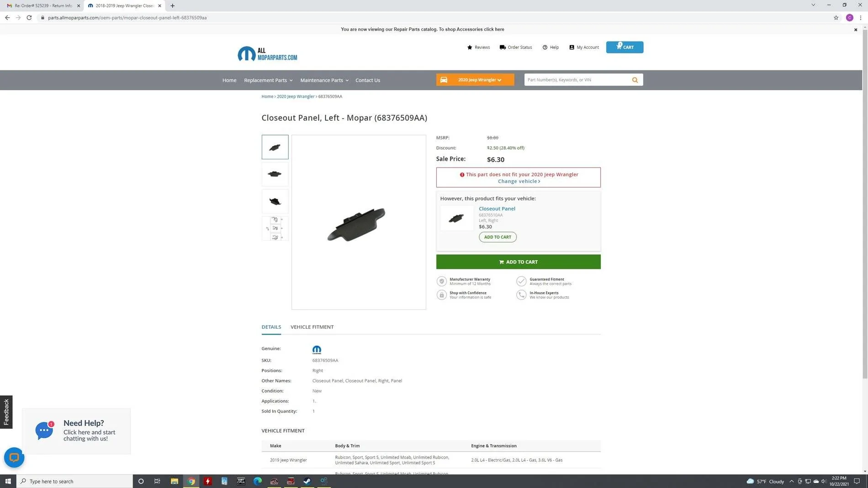Click the green ADD TO CART button
Image resolution: width=868 pixels, height=488 pixels.
(518, 262)
